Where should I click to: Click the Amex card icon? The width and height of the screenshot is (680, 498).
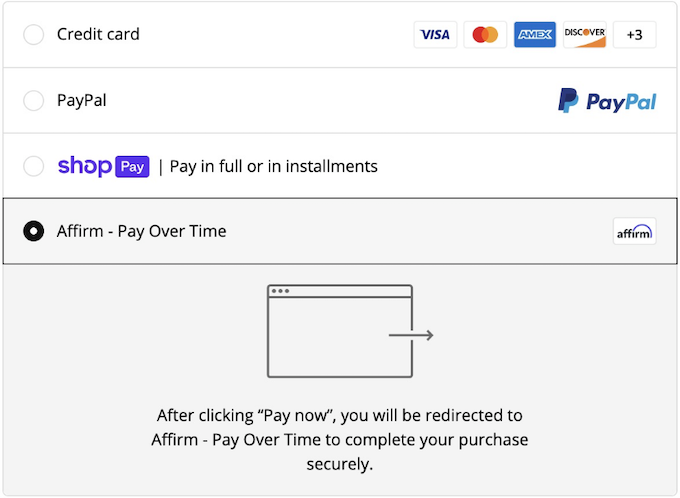coord(535,35)
